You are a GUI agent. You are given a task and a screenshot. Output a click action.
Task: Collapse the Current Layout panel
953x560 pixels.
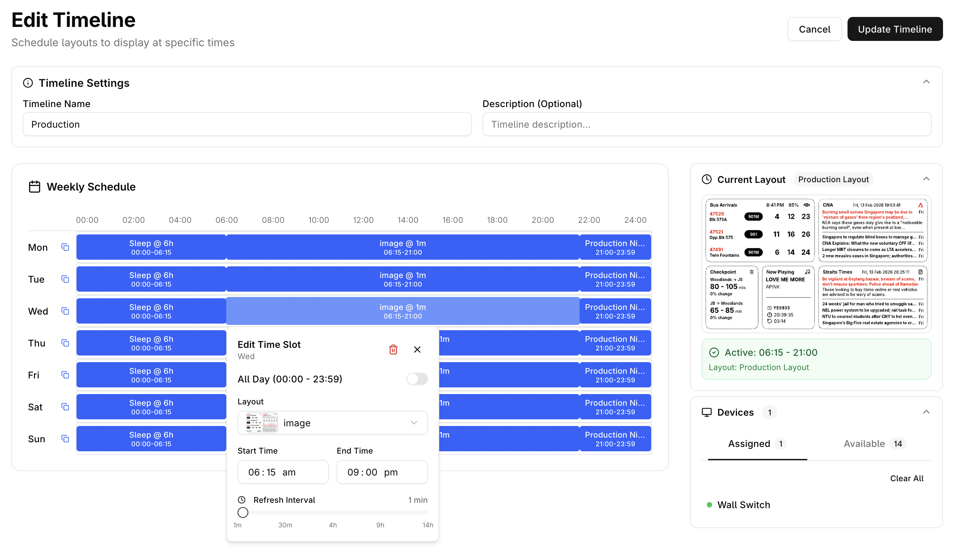coord(926,179)
